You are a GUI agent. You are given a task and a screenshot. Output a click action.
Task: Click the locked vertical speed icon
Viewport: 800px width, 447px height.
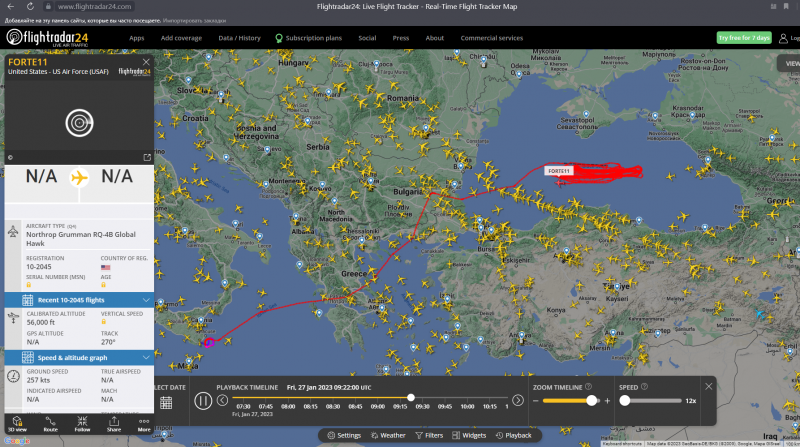pos(104,322)
